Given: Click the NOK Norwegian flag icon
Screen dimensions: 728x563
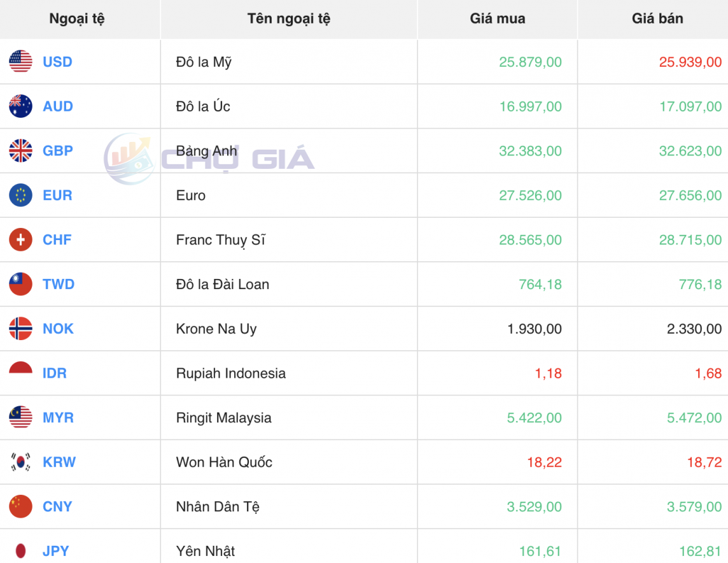Looking at the screenshot, I should (x=20, y=329).
